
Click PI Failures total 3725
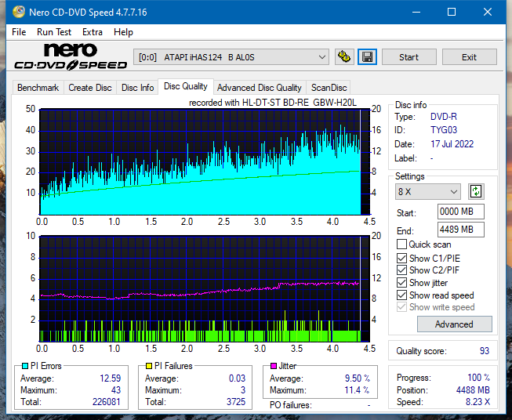point(236,402)
